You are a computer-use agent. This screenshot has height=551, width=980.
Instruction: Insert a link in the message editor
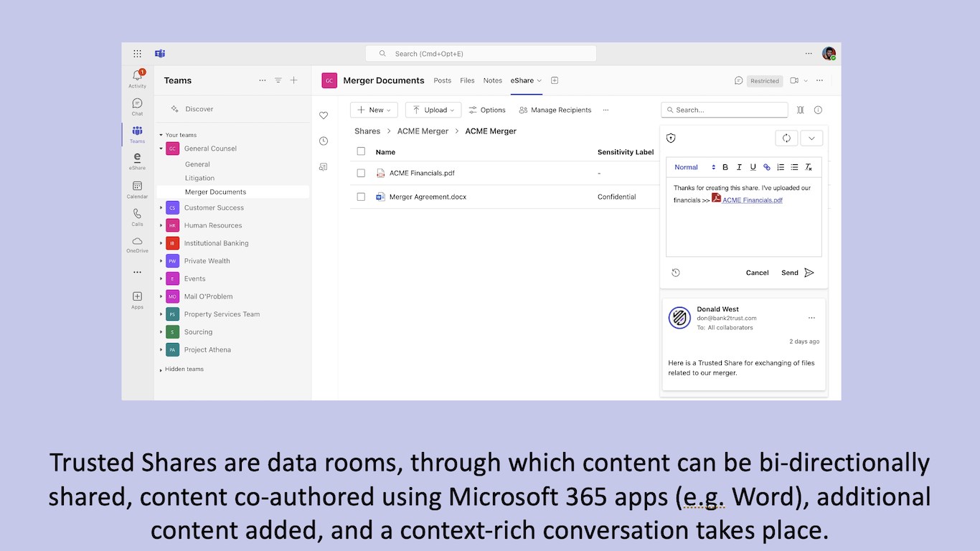coord(766,167)
